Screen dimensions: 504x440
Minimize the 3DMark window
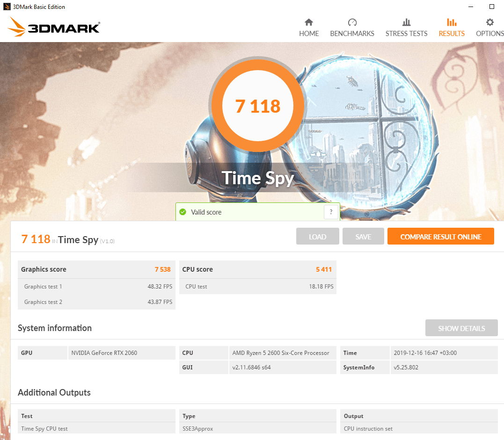pos(471,7)
